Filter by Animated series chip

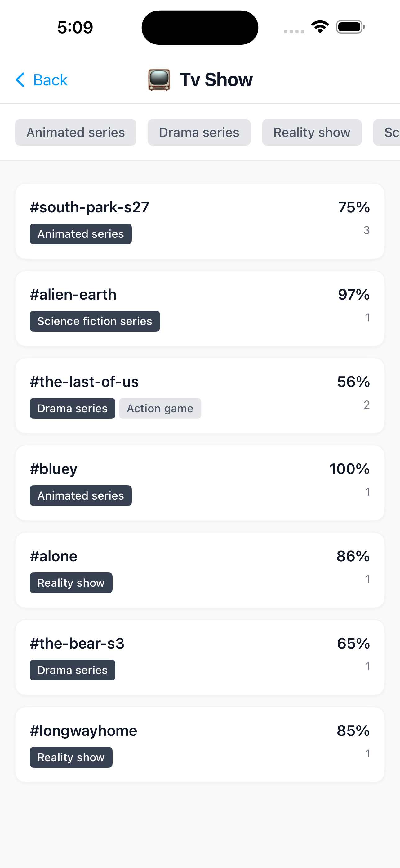(75, 133)
